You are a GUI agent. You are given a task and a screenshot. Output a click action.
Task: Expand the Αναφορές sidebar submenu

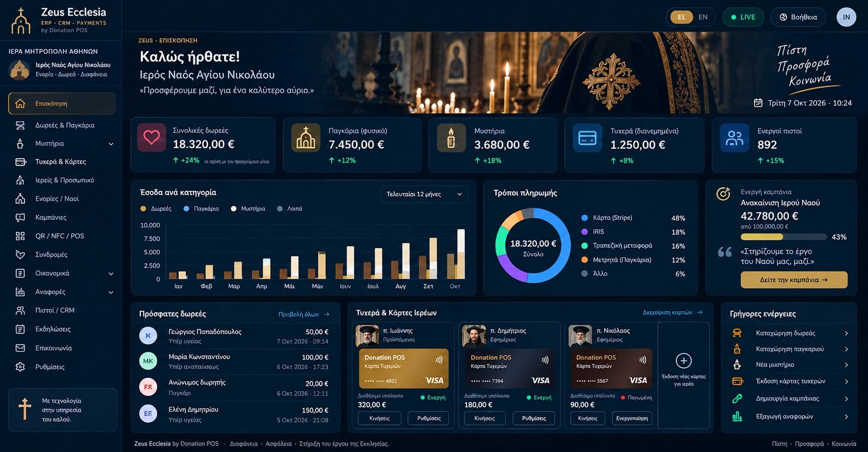[x=111, y=292]
